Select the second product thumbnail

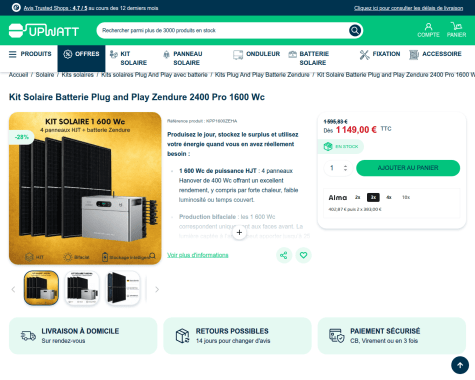[82, 288]
